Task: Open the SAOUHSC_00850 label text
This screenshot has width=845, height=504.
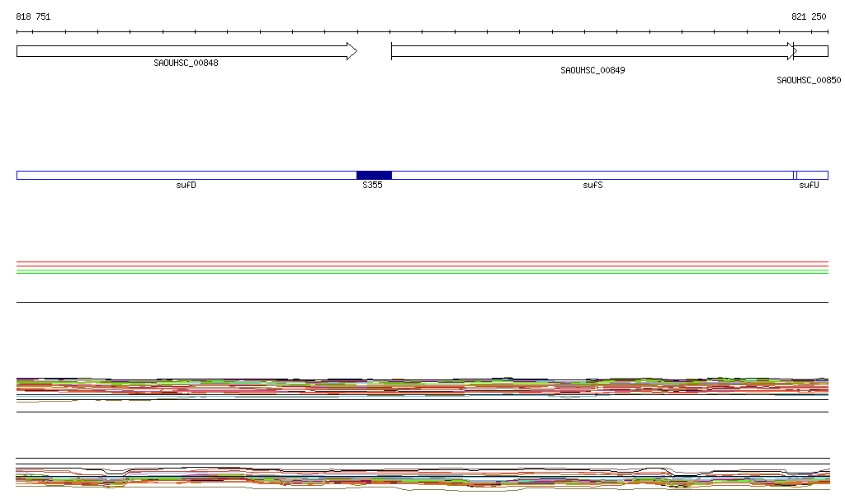Action: 809,80
